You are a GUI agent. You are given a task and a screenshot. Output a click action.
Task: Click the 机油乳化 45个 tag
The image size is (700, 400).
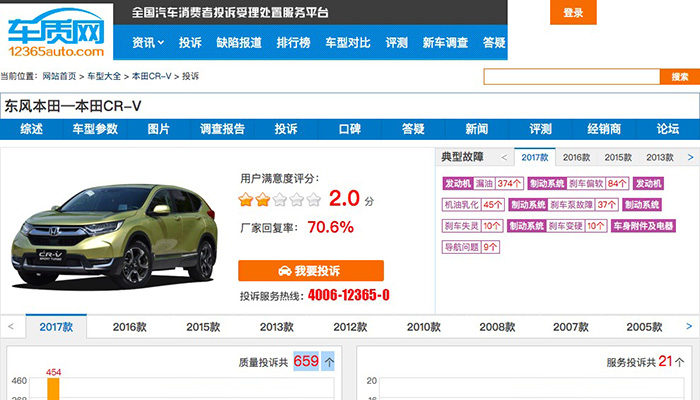[473, 205]
